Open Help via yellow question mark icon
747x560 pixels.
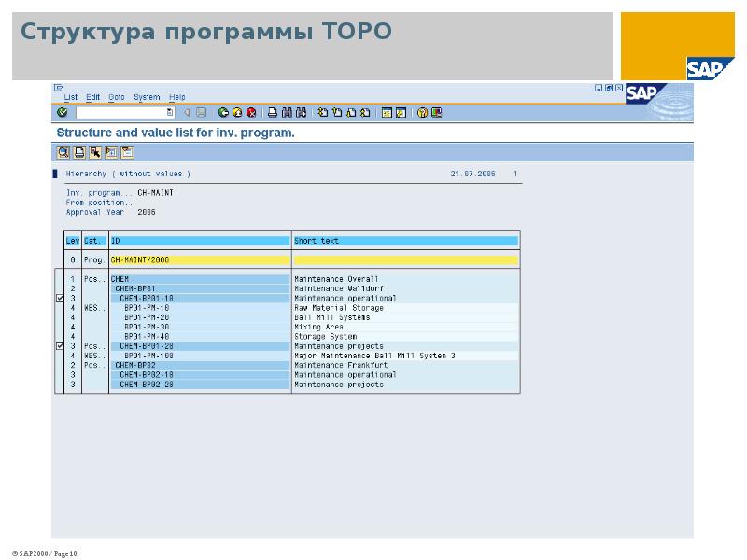click(423, 112)
